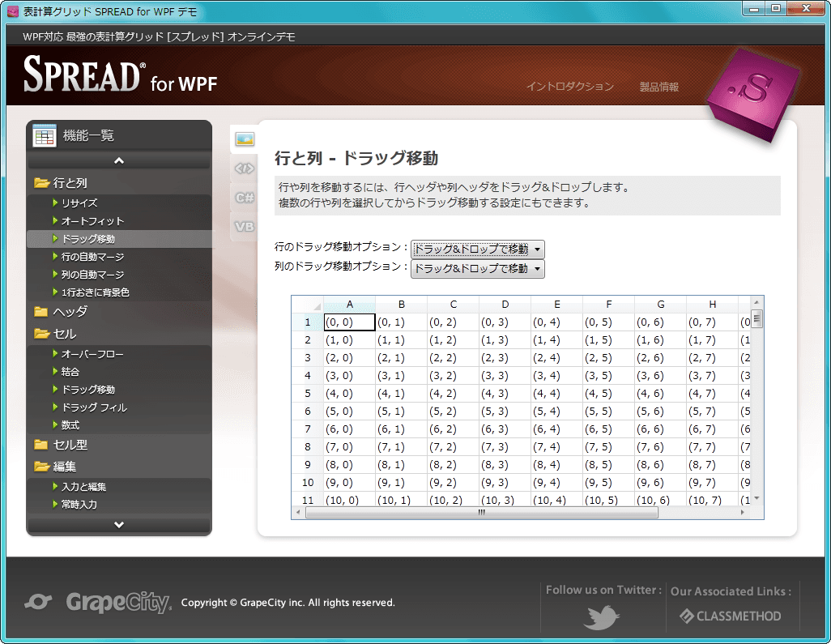
Task: Open the 結合 sample
Action: coord(70,372)
